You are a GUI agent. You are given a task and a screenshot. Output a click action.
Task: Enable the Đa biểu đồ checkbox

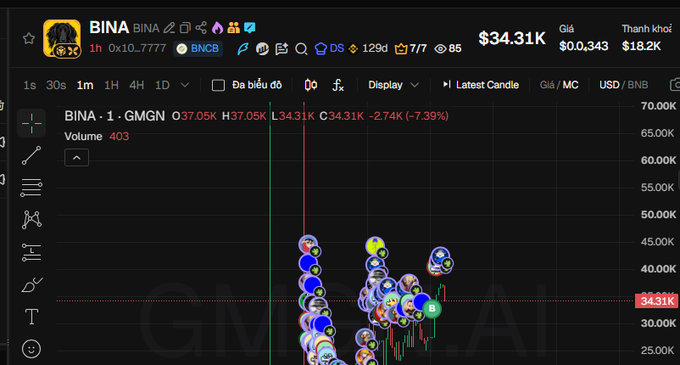click(x=218, y=85)
